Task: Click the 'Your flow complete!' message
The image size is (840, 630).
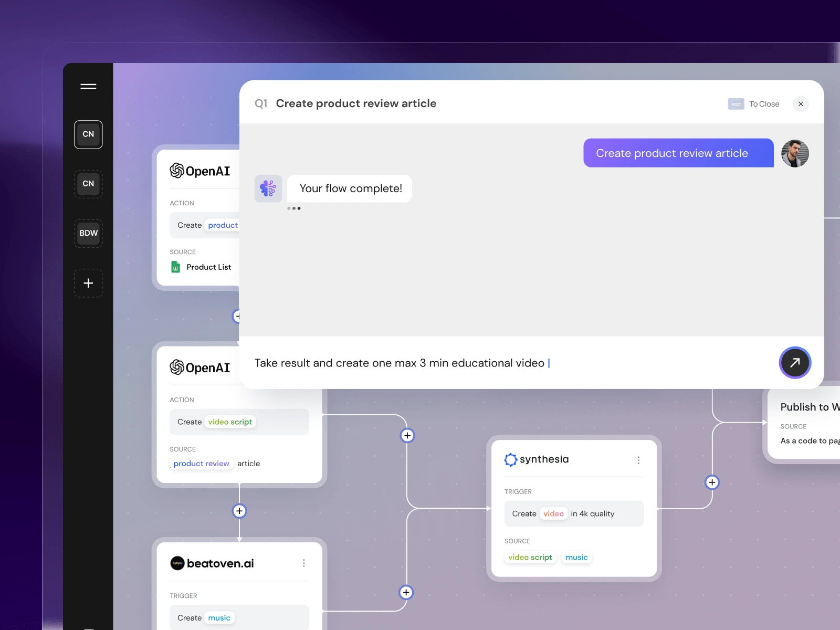Action: pos(350,188)
